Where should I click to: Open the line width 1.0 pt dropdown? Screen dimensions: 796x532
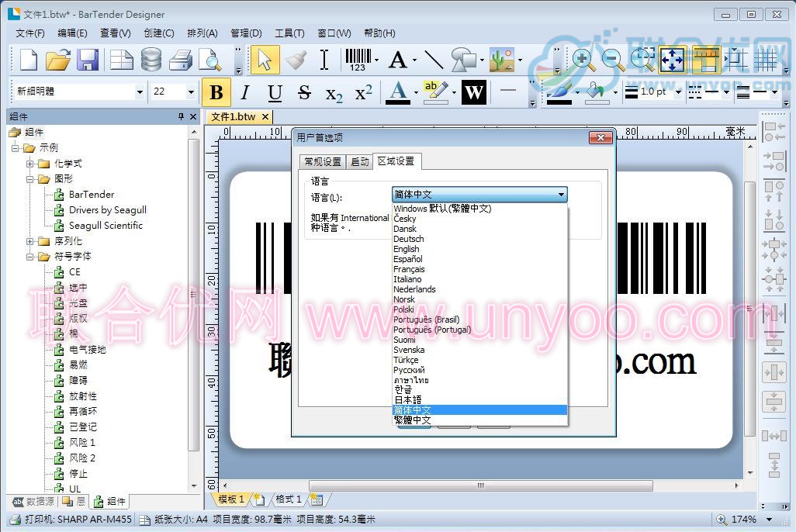click(x=678, y=92)
